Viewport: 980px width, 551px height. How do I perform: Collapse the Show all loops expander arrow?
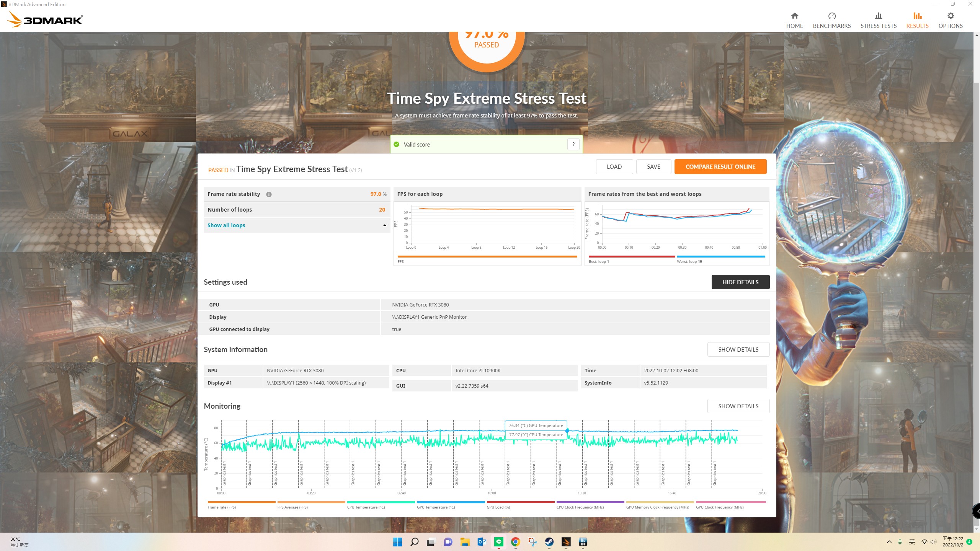point(384,225)
